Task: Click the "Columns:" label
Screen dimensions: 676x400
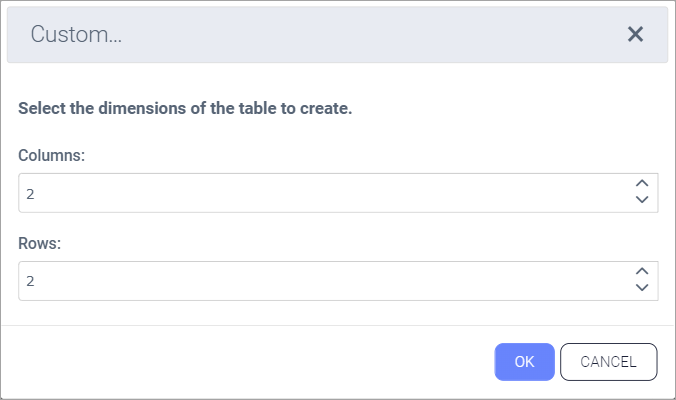Action: (51, 156)
